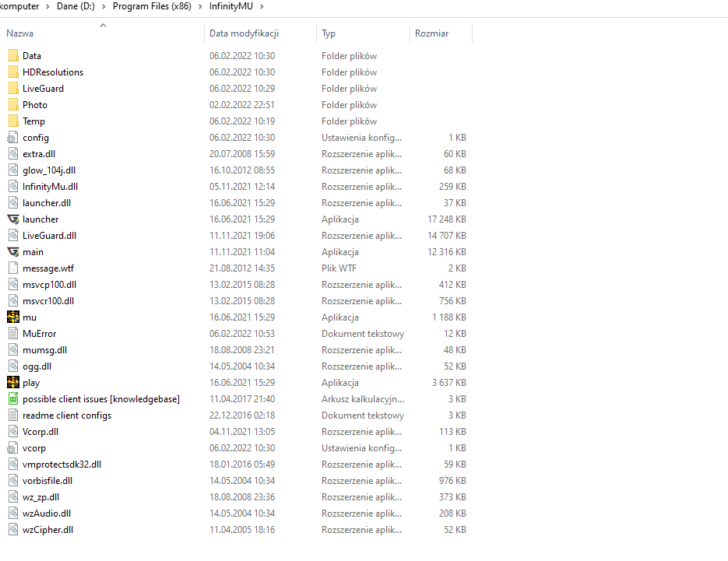
Task: Select the HDResolutions folder icon
Action: click(x=13, y=72)
